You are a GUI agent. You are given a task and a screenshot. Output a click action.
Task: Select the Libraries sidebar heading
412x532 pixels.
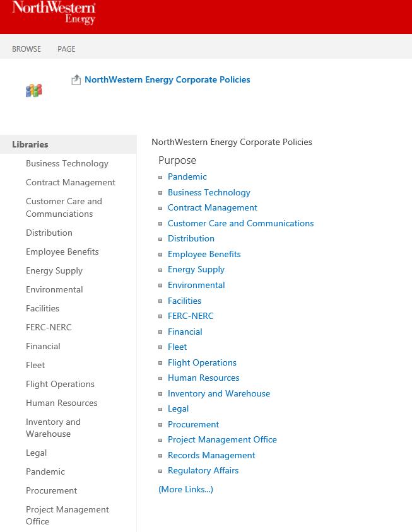[x=30, y=144]
